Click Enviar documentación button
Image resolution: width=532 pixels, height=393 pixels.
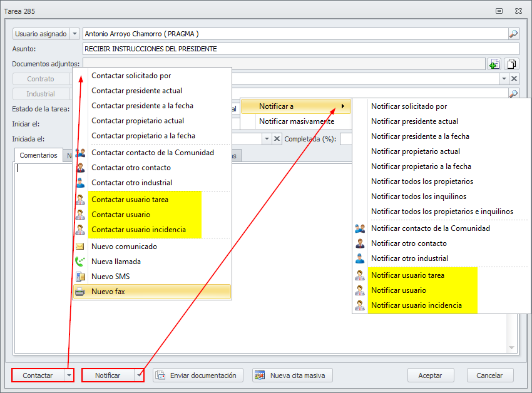pos(198,375)
